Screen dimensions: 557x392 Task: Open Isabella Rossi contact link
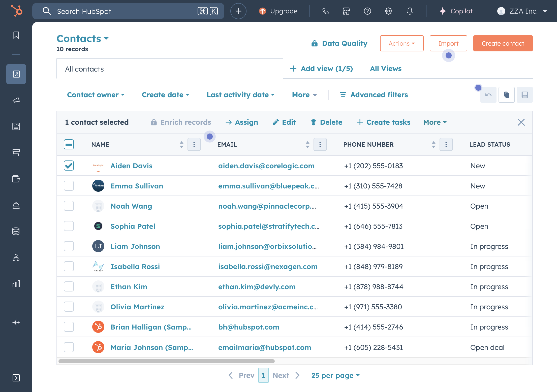click(135, 267)
